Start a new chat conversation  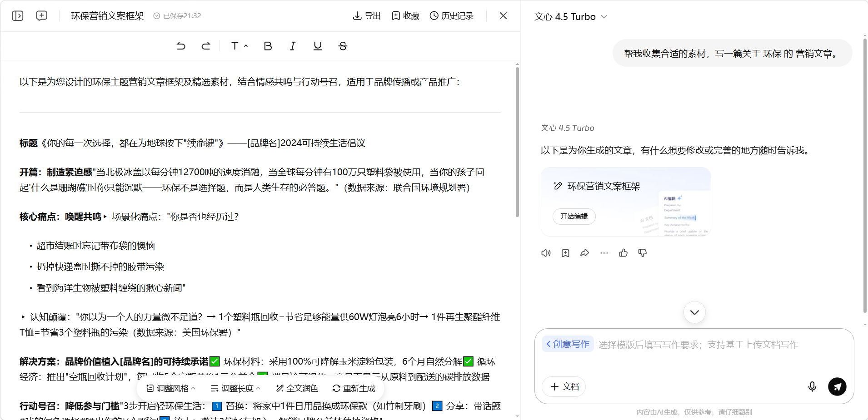(42, 16)
